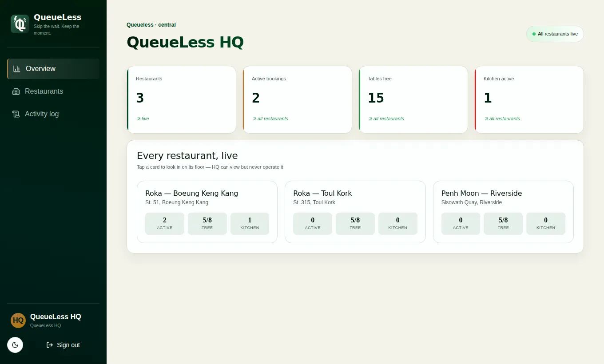This screenshot has width=604, height=364.
Task: Click 'St. 315, Toul Kork' address
Action: click(x=314, y=202)
